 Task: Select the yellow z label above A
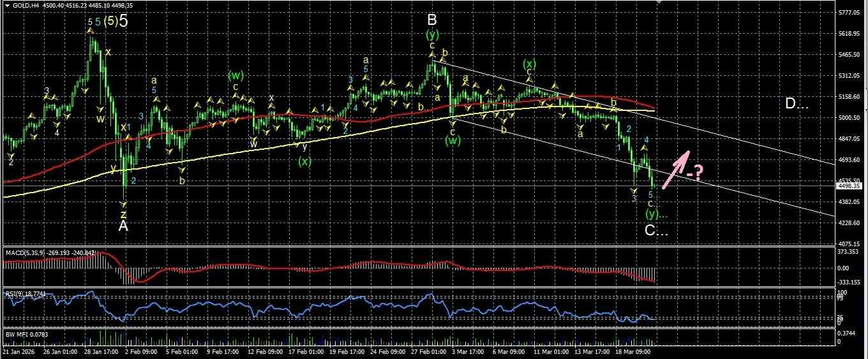(123, 214)
